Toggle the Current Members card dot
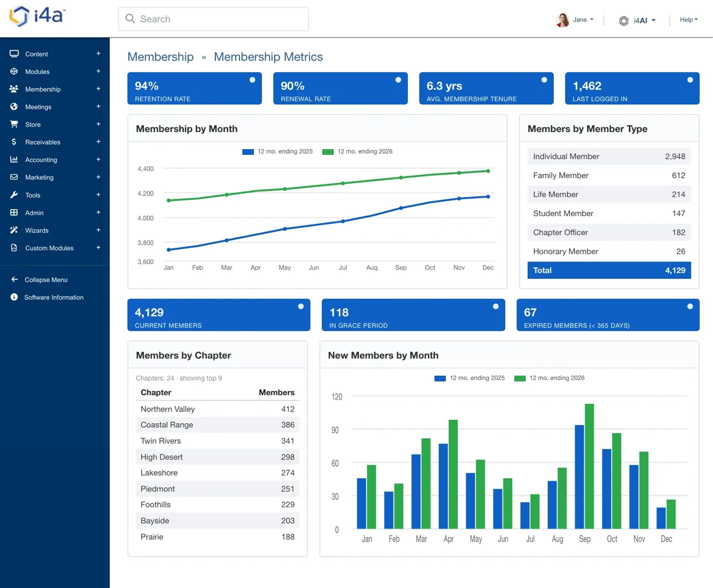This screenshot has height=588, width=713. point(301,307)
